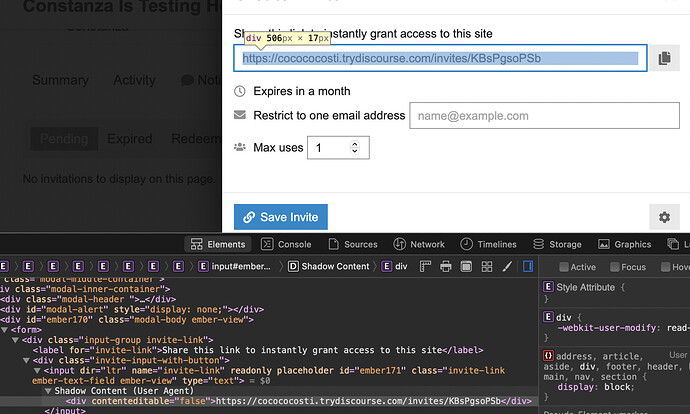
Task: Click the div rule E icon in Styles
Action: [x=548, y=317]
